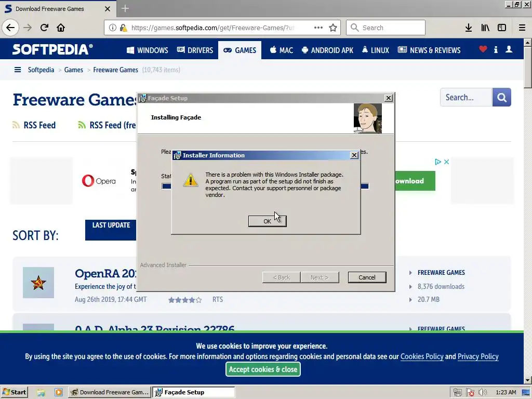Click the page scrollbar down arrow

pos(527,380)
